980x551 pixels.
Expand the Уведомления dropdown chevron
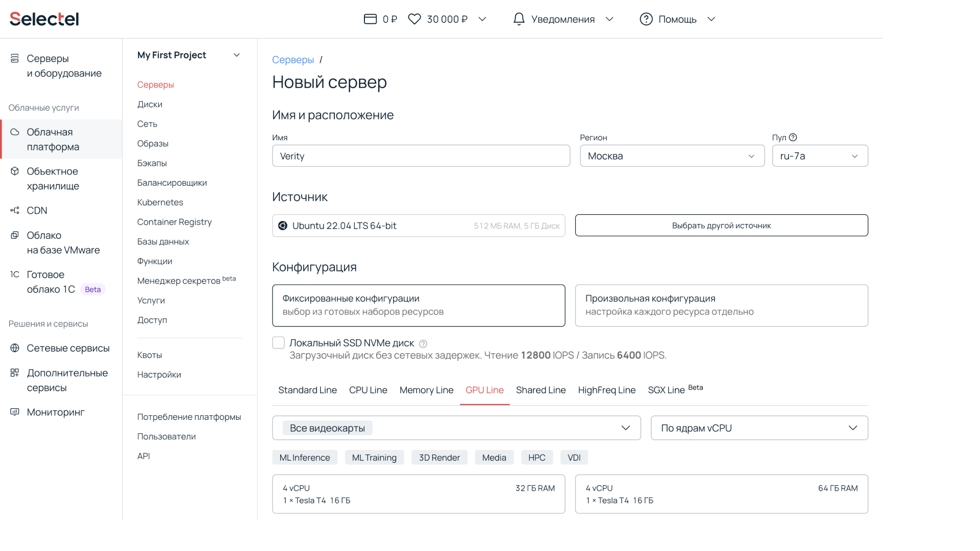click(x=609, y=19)
